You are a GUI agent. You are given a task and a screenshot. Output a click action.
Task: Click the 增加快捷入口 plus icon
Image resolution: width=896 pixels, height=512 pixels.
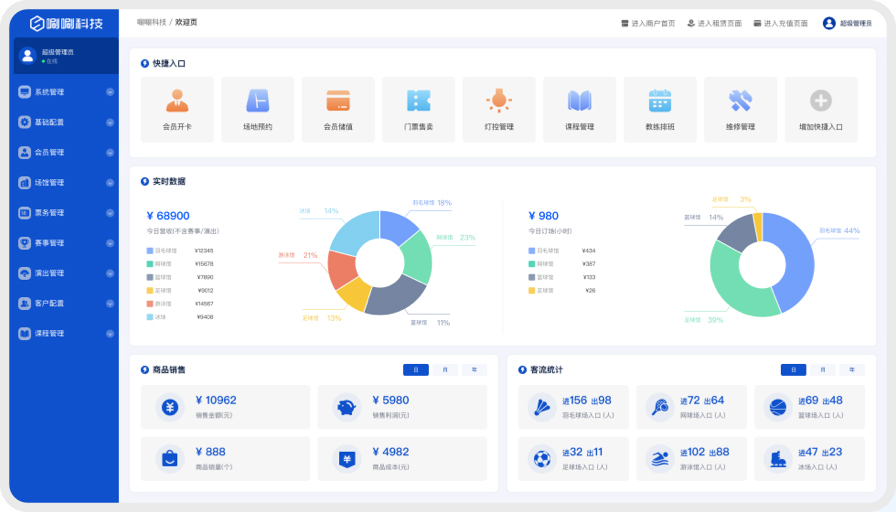820,101
